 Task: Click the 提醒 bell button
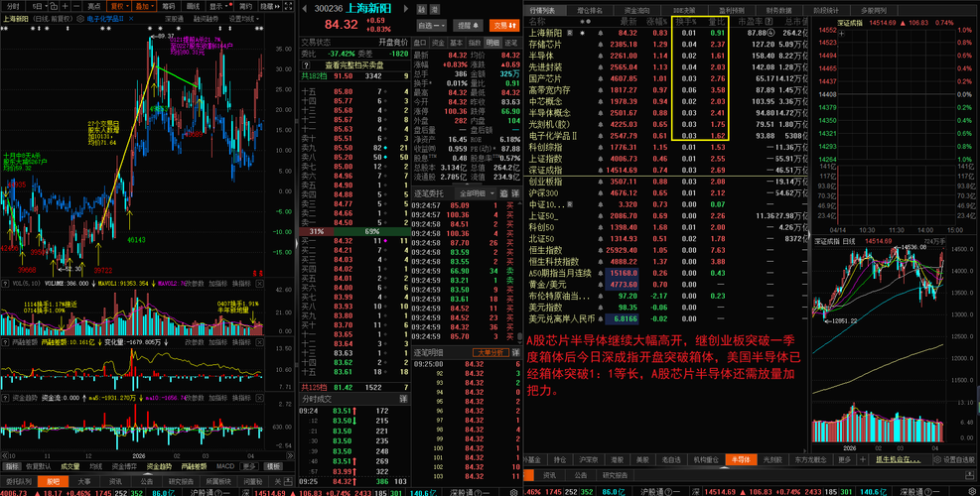coord(469,26)
